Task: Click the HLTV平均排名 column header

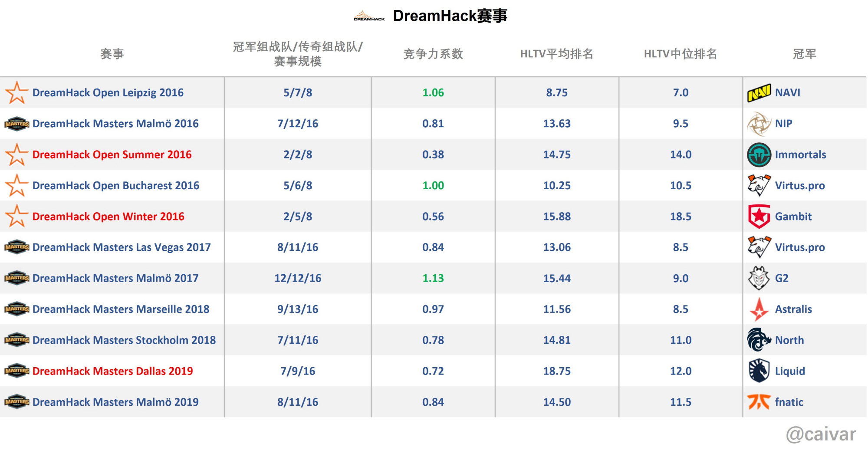Action: tap(557, 54)
